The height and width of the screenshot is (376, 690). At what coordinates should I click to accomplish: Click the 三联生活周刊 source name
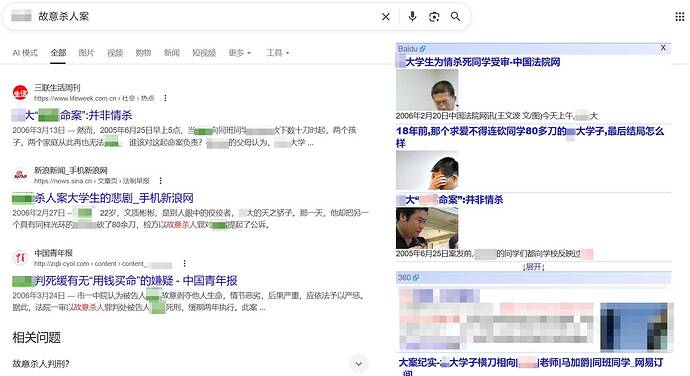tap(57, 88)
